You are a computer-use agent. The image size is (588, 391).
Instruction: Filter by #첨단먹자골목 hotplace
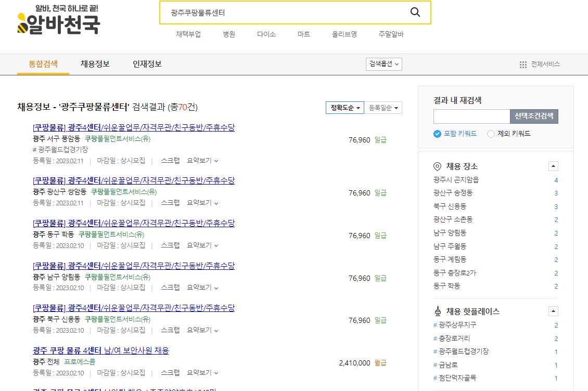[x=454, y=378]
